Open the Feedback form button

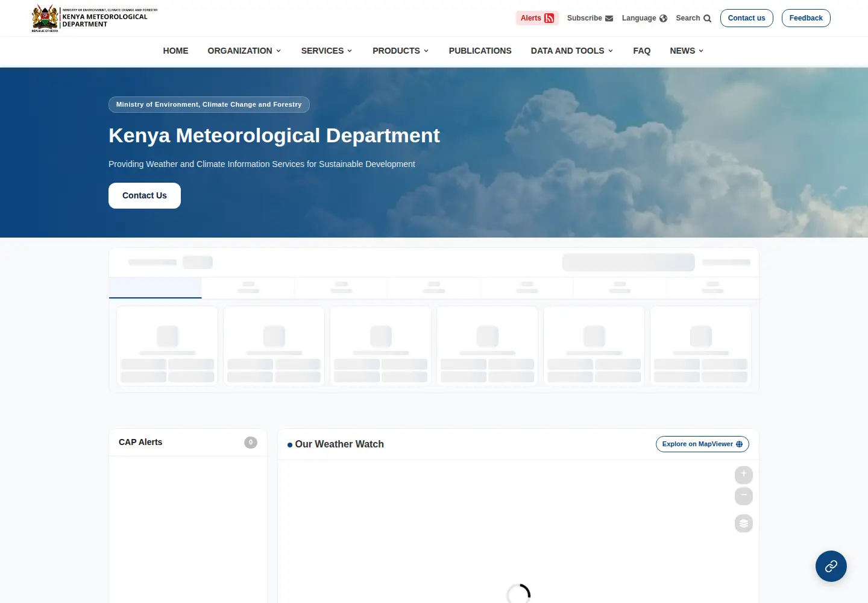(806, 18)
